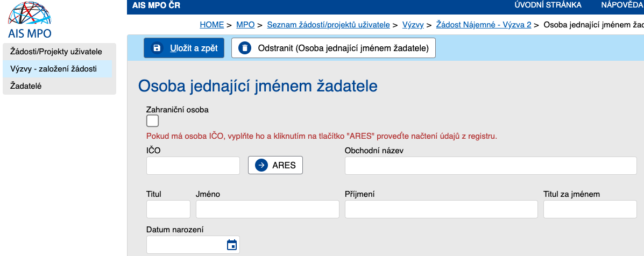This screenshot has height=256, width=644.
Task: Follow the HOME breadcrumb link
Action: click(211, 25)
